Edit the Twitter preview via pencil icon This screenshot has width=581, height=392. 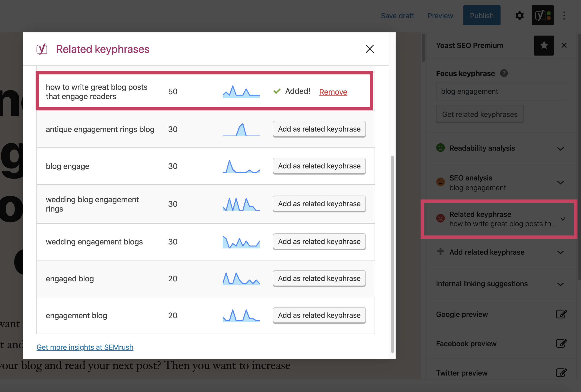click(x=561, y=373)
